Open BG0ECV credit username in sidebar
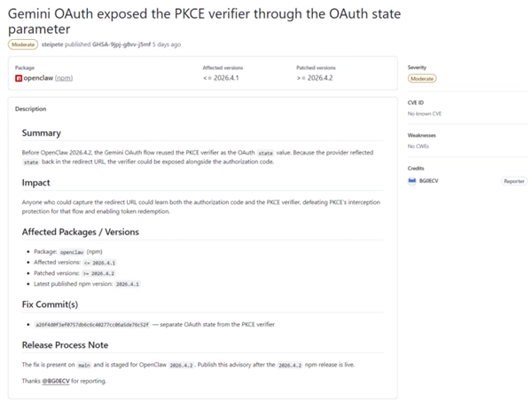This screenshot has width=532, height=403. 432,180
